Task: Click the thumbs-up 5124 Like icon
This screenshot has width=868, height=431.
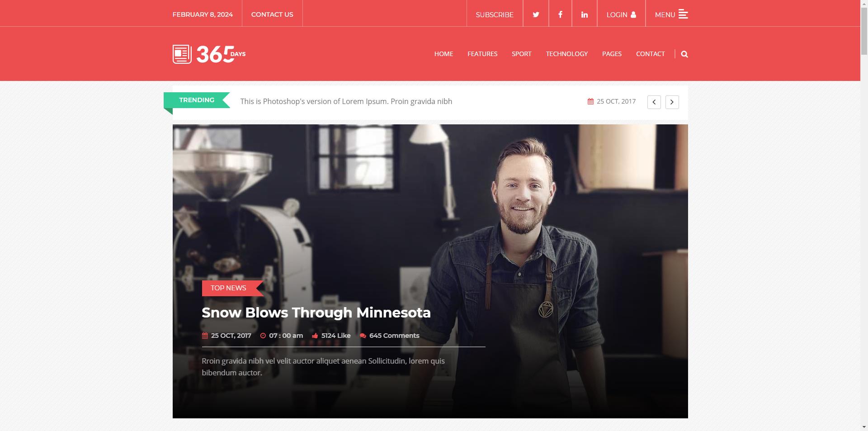Action: (315, 336)
